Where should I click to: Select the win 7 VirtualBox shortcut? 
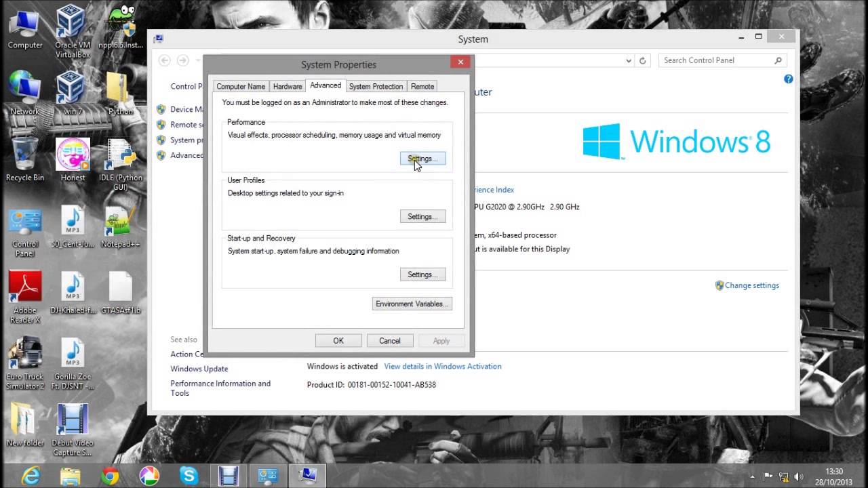73,93
